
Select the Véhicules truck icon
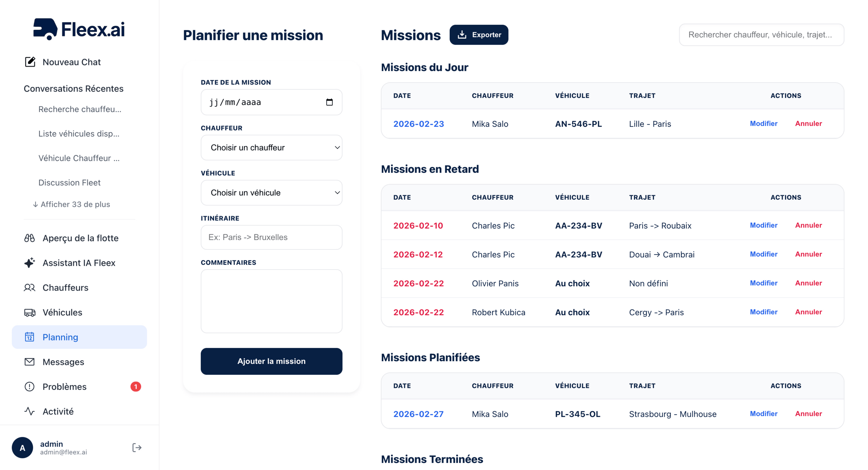30,312
